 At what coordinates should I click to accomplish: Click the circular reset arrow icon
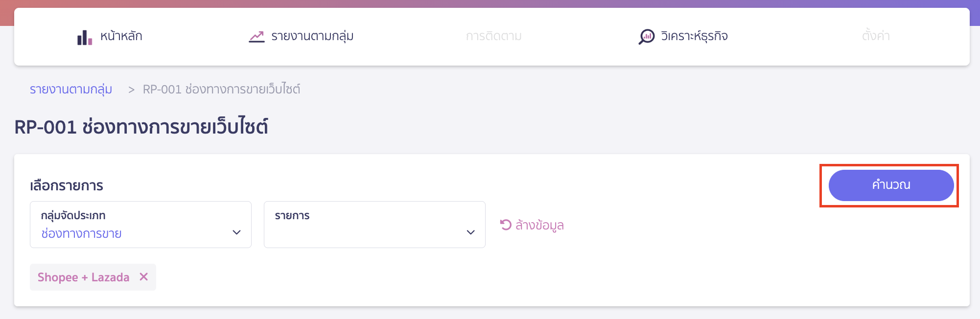505,225
